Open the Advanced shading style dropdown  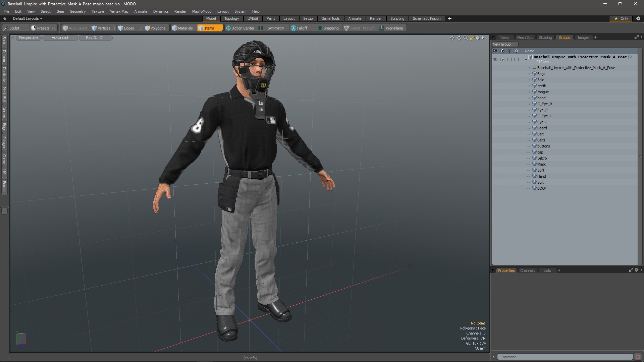point(60,38)
